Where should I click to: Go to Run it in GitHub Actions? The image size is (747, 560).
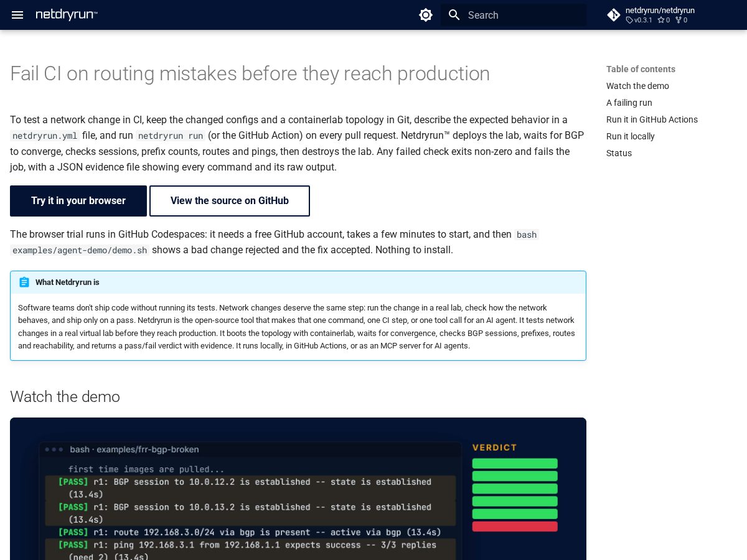click(652, 119)
